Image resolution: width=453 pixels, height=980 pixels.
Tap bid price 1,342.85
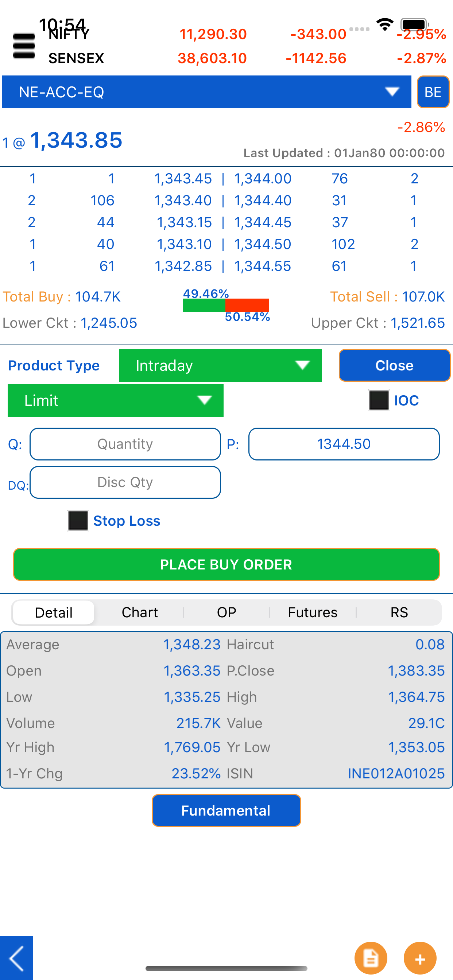183,266
